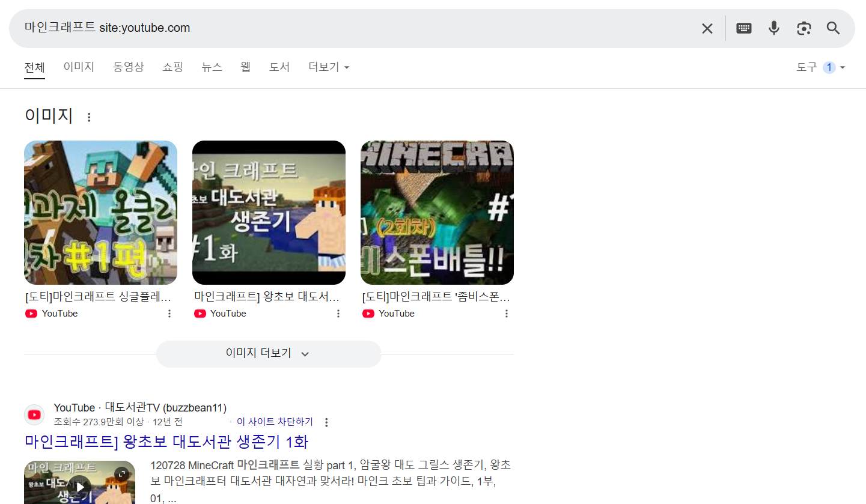Click YouTube · 대도서관TV (buzzbean11) source name
Image resolution: width=866 pixels, height=504 pixels.
tap(140, 408)
